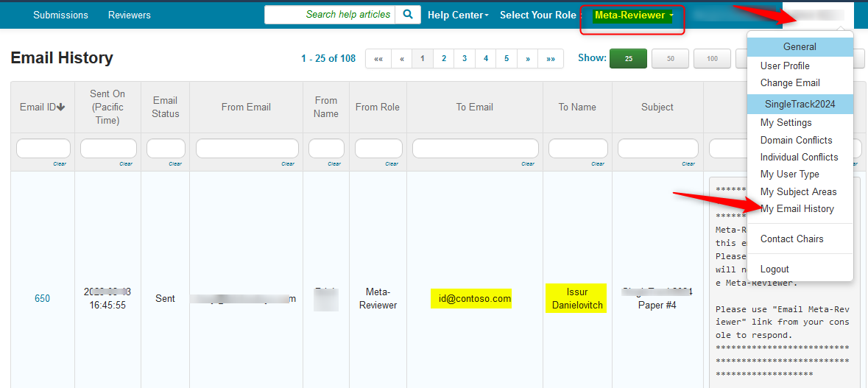The image size is (868, 388).
Task: Expand the Meta-Reviewer role dropdown
Action: click(633, 15)
